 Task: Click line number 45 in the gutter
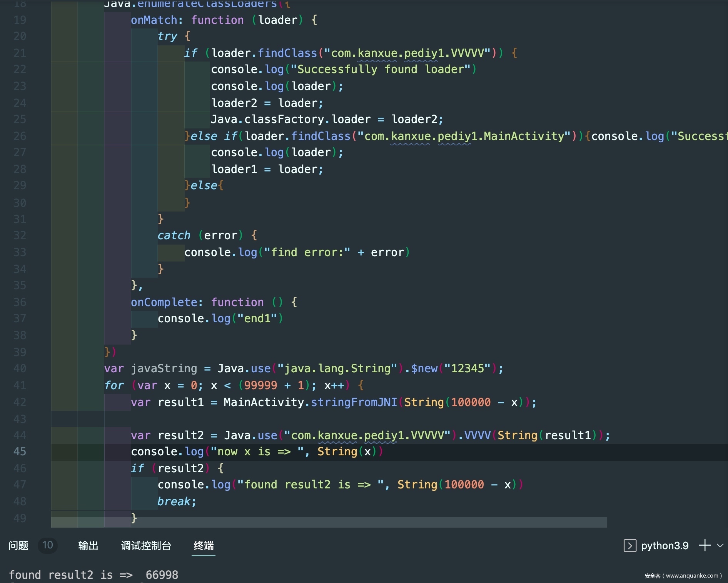pyautogui.click(x=20, y=451)
